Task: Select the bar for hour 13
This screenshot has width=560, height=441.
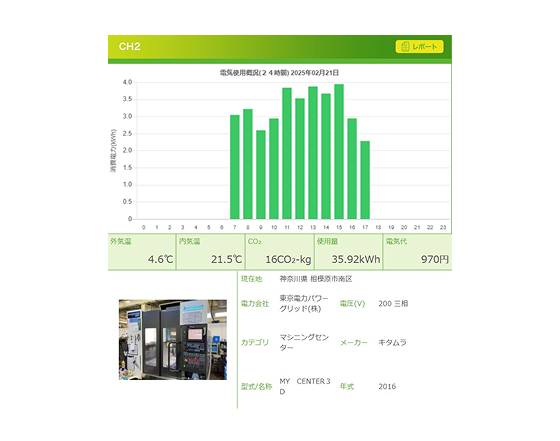Action: click(313, 153)
